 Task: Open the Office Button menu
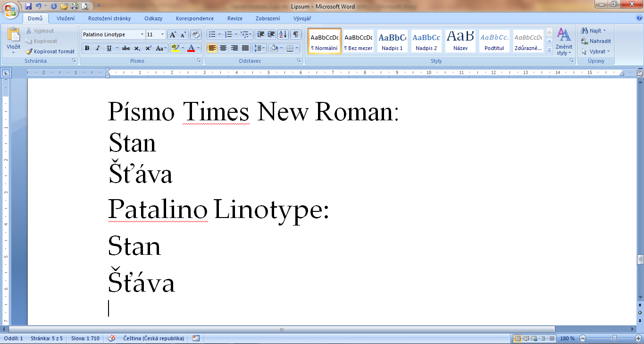tap(10, 10)
